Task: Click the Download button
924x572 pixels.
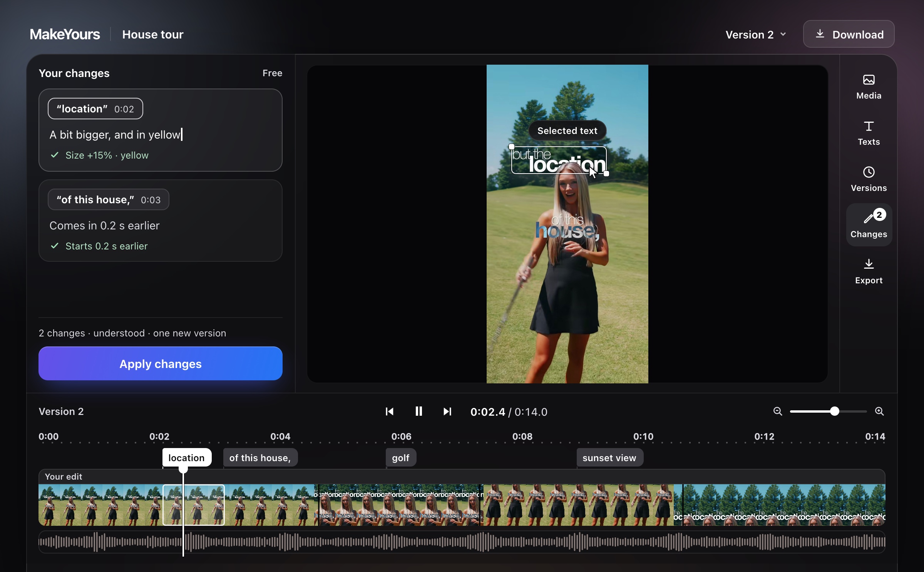Action: pyautogui.click(x=849, y=34)
